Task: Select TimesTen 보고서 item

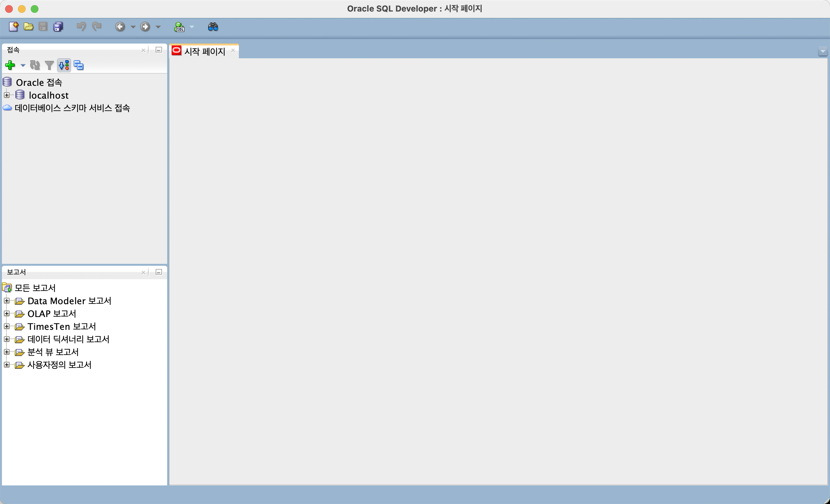Action: click(62, 326)
